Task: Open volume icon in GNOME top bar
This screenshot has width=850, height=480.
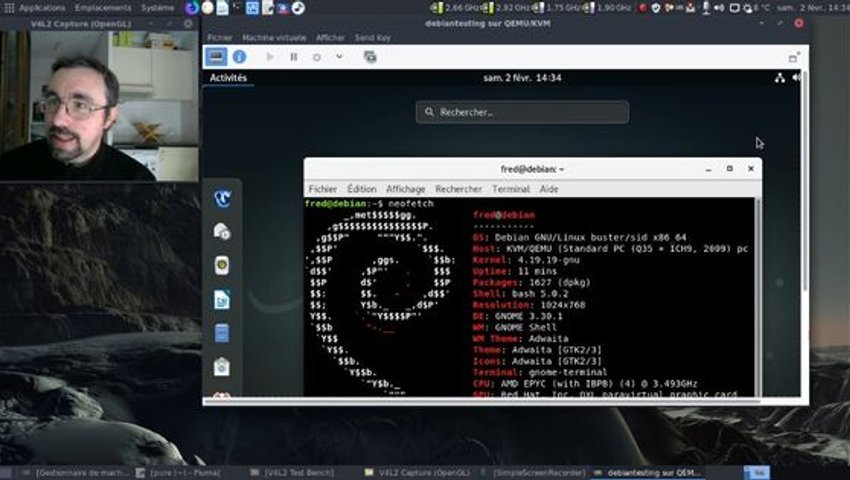Action: tap(796, 78)
